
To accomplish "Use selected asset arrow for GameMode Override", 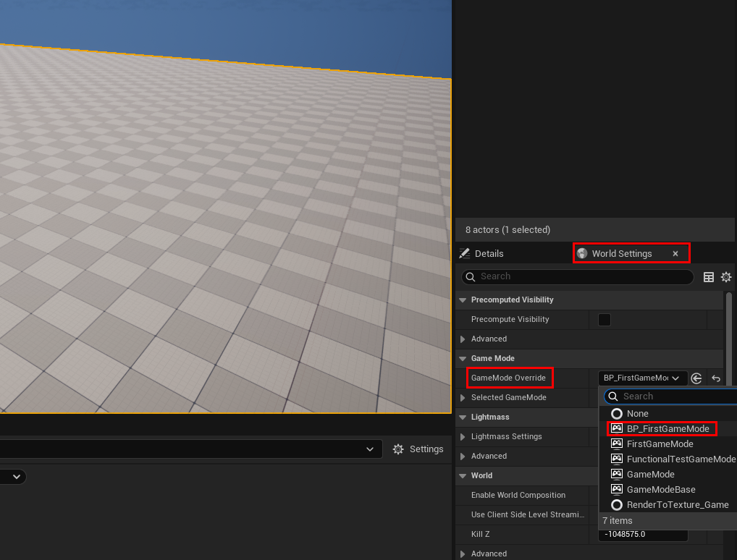I will [696, 378].
